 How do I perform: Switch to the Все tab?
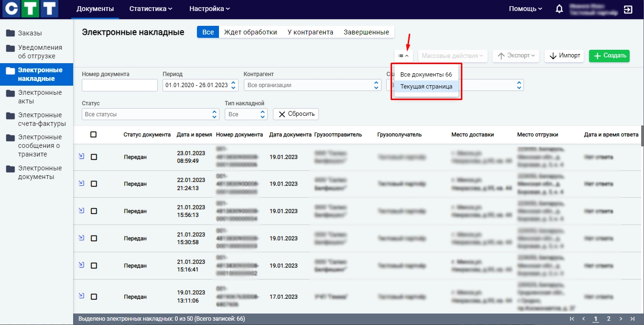coord(208,32)
